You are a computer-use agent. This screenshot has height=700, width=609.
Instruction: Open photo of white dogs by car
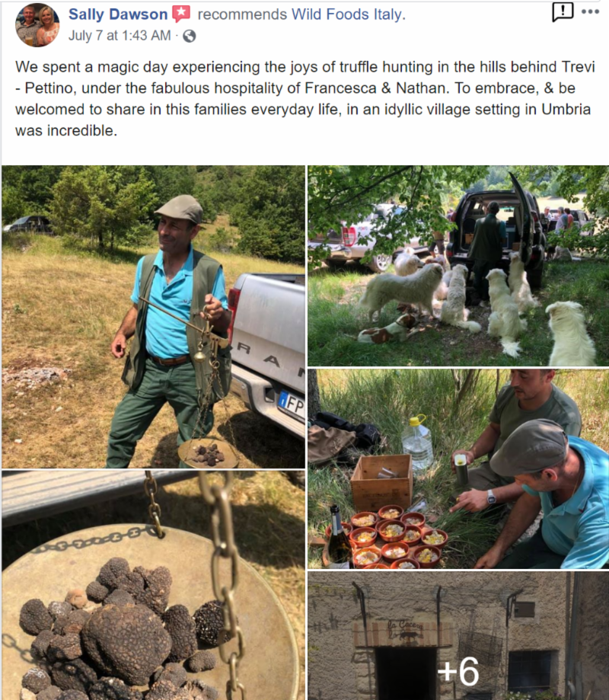pos(458,266)
